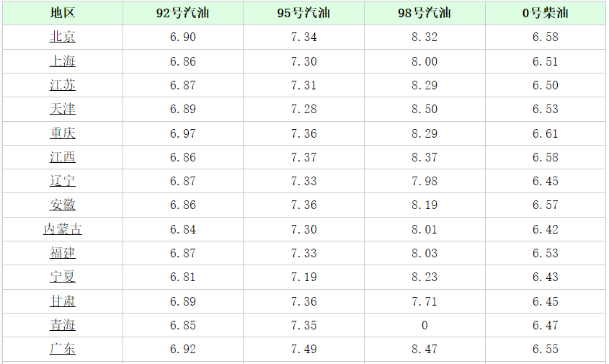Click the 地区 column header
Viewport: 609px width, 364px height.
[63, 13]
